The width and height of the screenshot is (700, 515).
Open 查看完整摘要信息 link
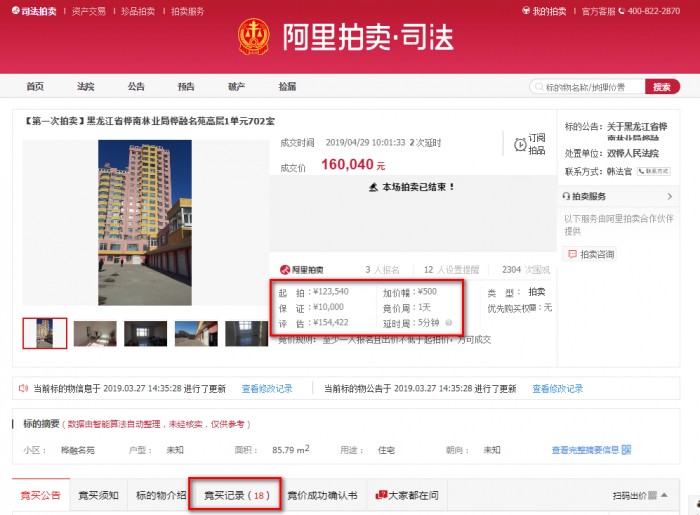585,450
